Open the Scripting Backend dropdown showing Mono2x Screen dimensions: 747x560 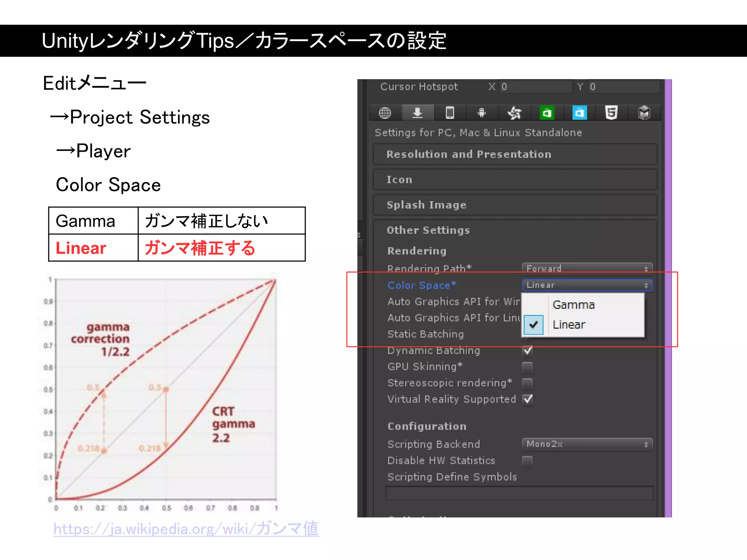(587, 444)
